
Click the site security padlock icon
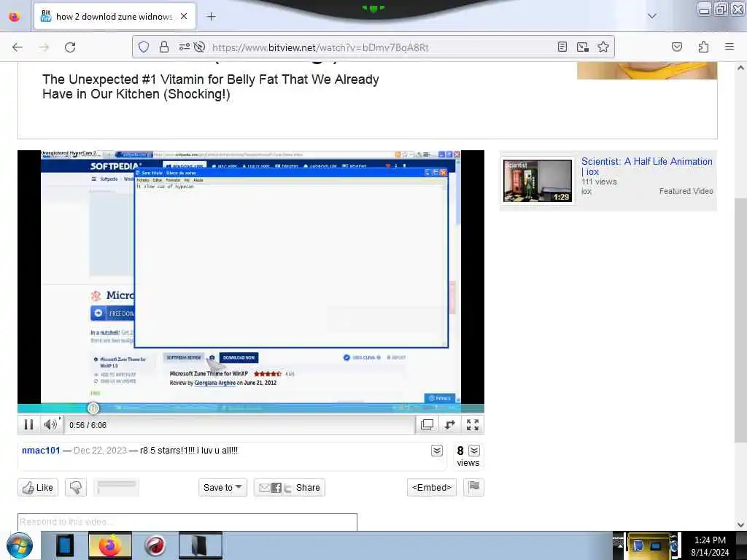coord(164,47)
